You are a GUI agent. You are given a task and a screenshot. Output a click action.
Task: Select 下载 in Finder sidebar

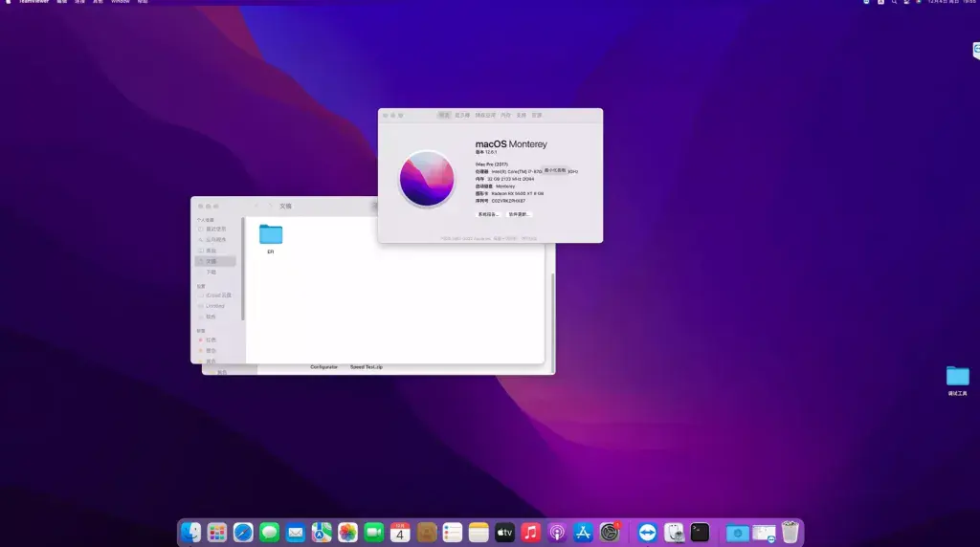(x=215, y=273)
